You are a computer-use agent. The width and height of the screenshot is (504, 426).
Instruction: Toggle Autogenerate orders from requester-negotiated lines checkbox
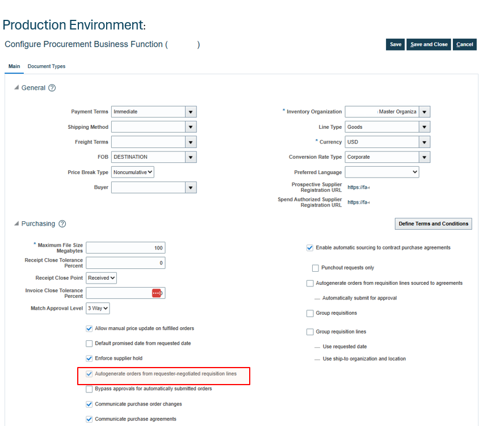point(89,374)
